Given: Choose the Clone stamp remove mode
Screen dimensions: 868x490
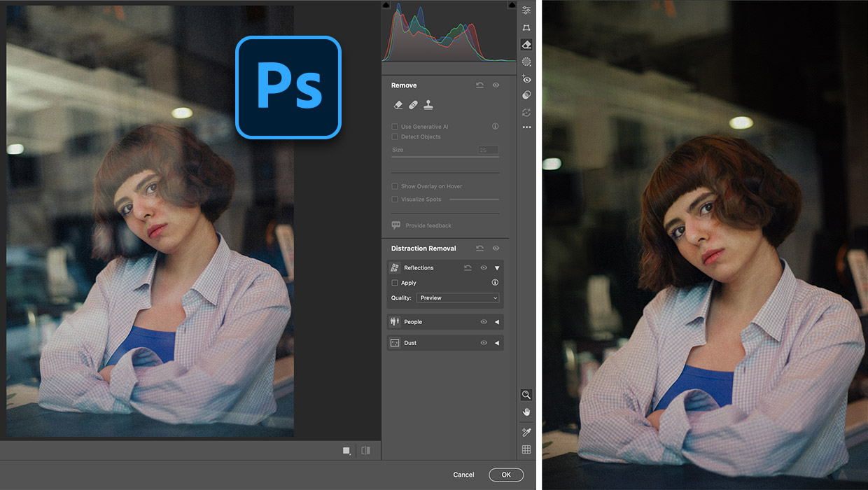Looking at the screenshot, I should (428, 105).
